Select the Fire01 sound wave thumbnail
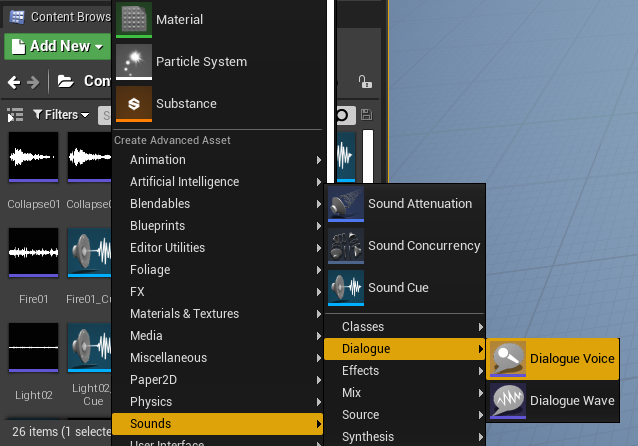 point(33,253)
